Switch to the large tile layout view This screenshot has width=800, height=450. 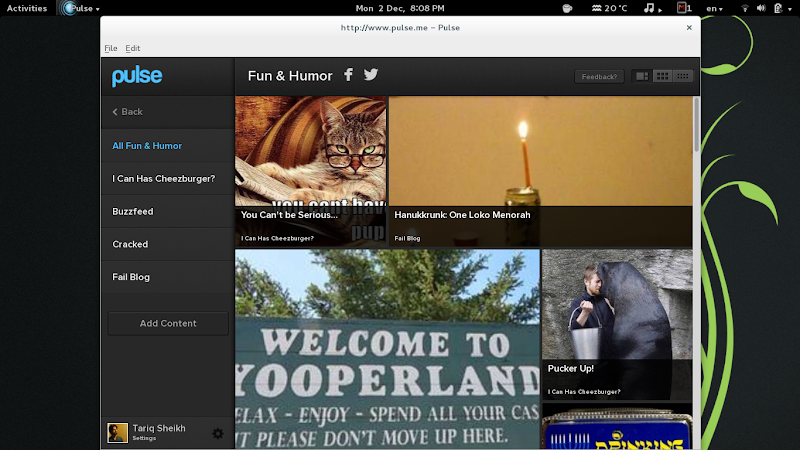coord(641,76)
